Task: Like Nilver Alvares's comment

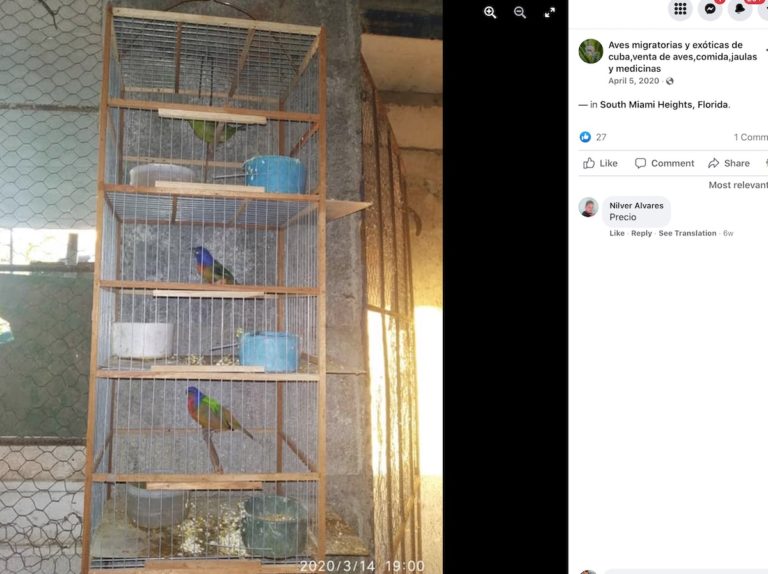Action: [617, 233]
